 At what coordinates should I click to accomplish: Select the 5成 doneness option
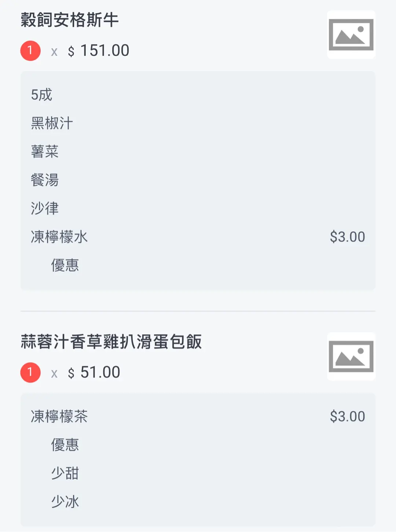point(41,95)
